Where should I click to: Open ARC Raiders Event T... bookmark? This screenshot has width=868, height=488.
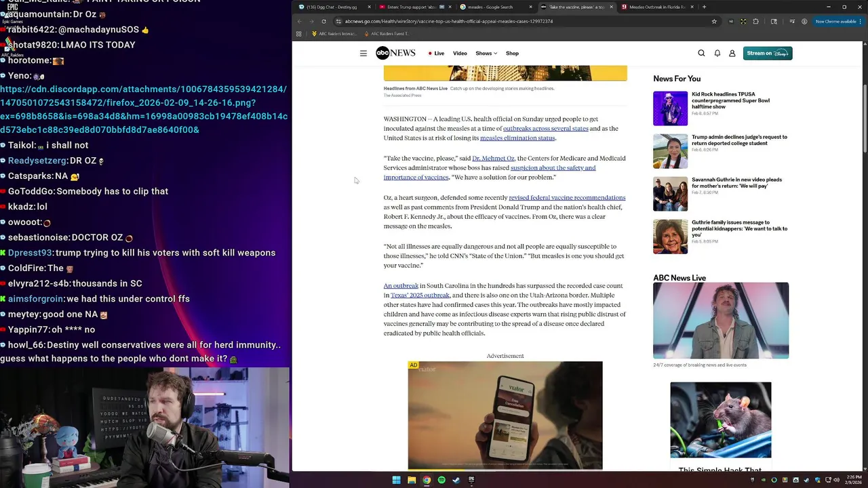pos(386,34)
